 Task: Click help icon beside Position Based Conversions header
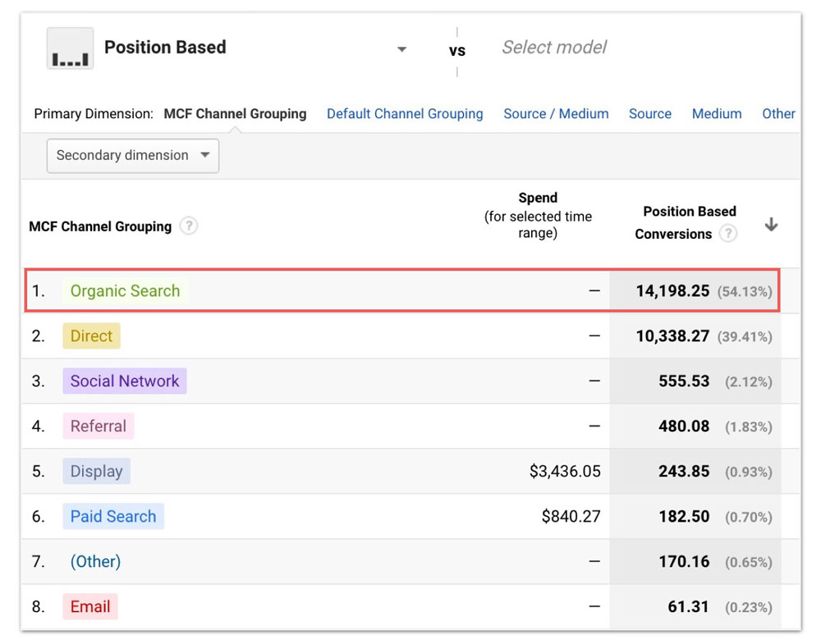(727, 233)
